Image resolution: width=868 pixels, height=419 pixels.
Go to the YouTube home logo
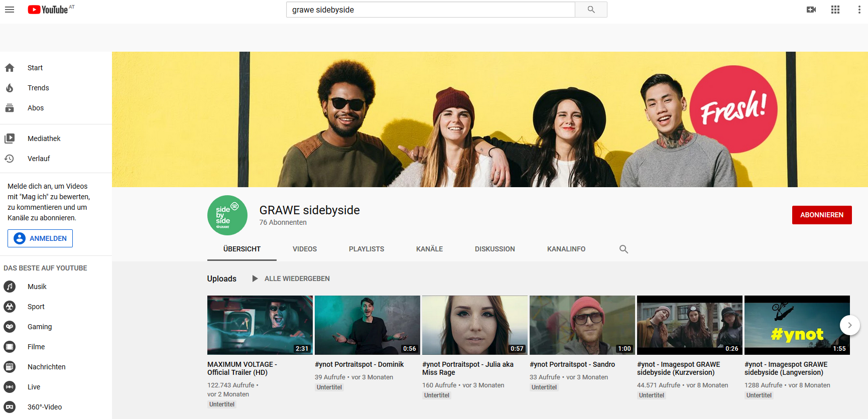coord(48,10)
